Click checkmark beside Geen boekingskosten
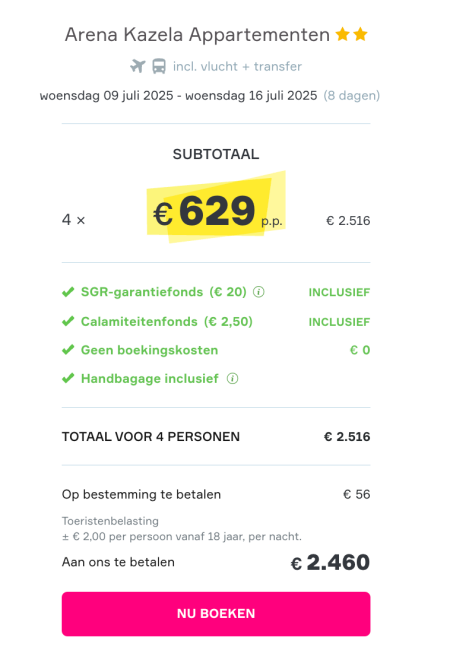The image size is (450, 647). (x=68, y=350)
